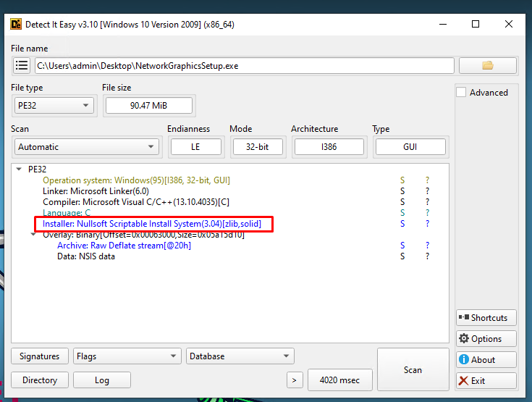Open Shortcuts settings
This screenshot has width=532, height=402.
486,317
